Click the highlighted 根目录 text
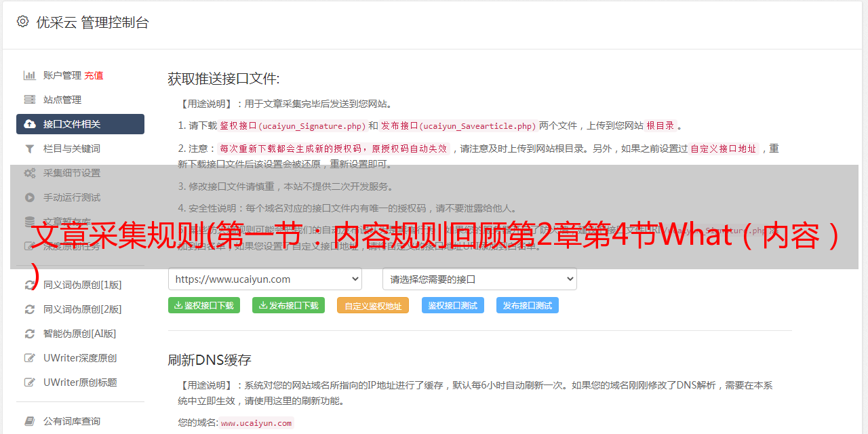Image resolution: width=868 pixels, height=434 pixels. [660, 125]
